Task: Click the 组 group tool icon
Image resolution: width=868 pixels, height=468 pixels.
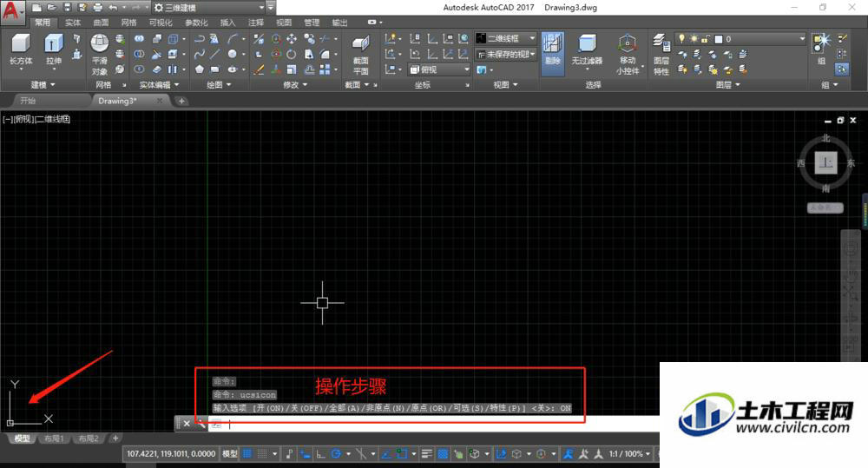Action: click(821, 49)
